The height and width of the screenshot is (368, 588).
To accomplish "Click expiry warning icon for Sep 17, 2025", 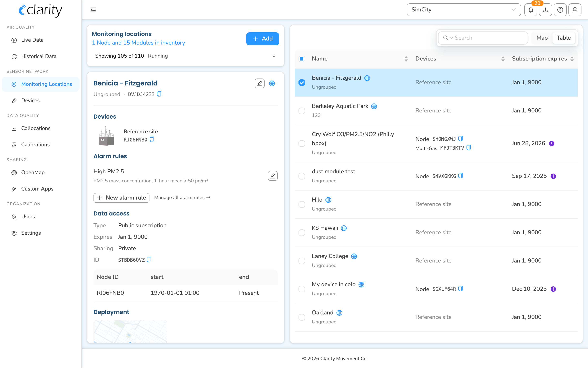I will point(553,176).
